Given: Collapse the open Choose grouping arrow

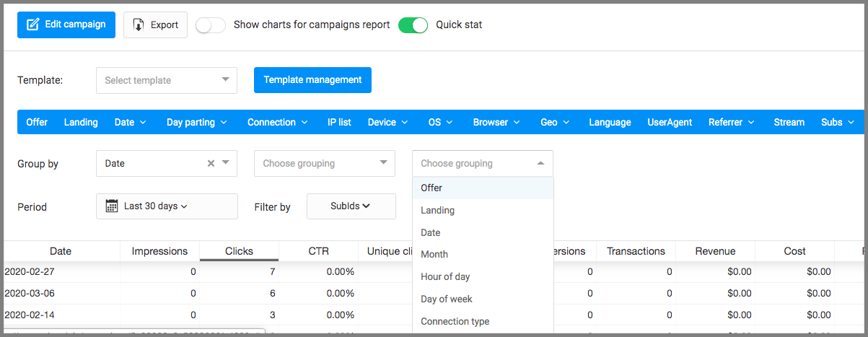Looking at the screenshot, I should (540, 164).
